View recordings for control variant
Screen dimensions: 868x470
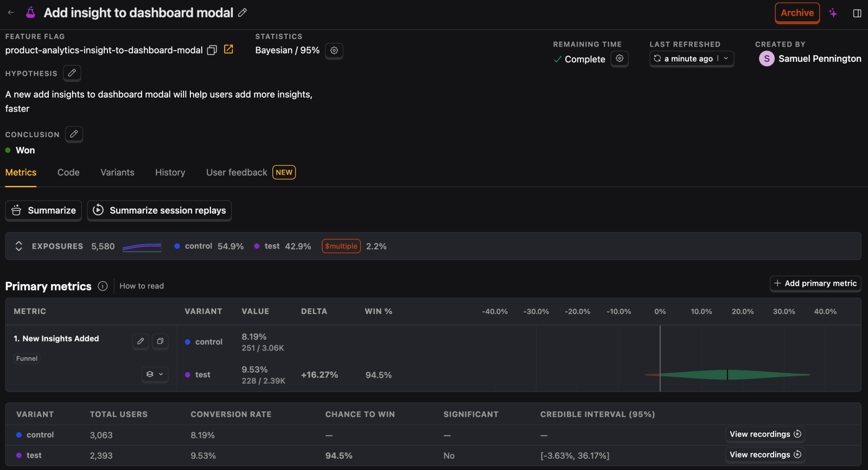pyautogui.click(x=765, y=434)
